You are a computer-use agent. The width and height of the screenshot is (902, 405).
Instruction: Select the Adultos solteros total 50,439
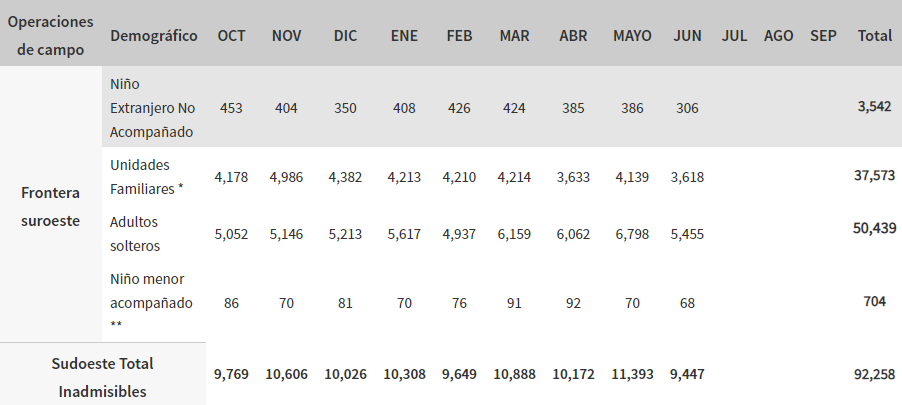coord(874,228)
